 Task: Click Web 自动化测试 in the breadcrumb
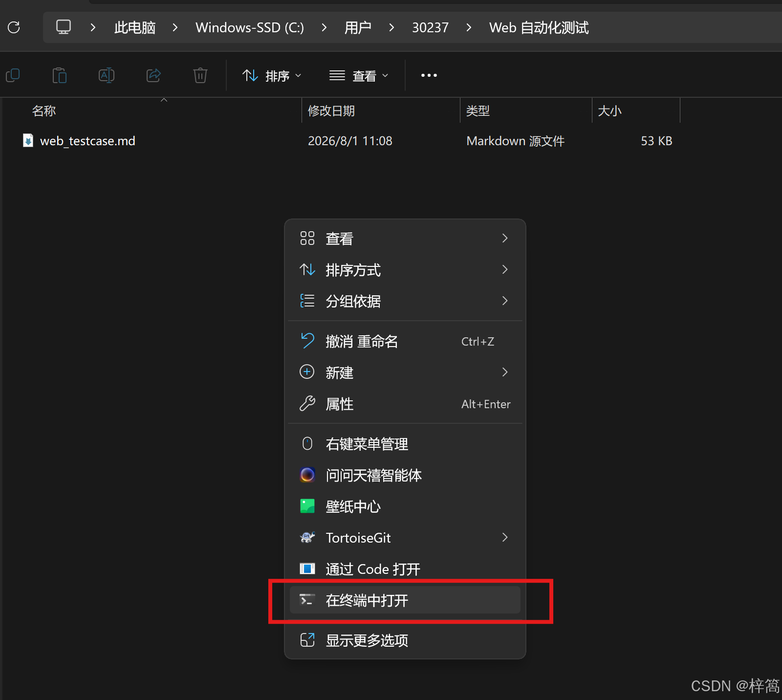539,27
